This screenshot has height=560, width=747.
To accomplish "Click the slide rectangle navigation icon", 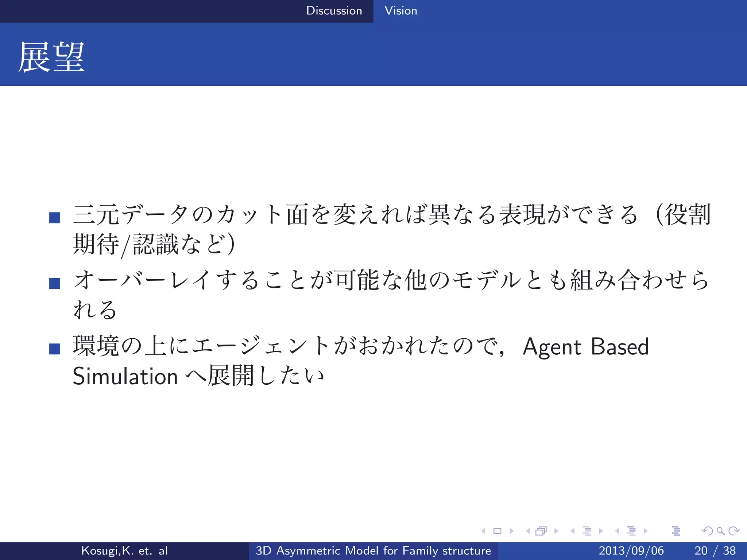I will point(497,531).
